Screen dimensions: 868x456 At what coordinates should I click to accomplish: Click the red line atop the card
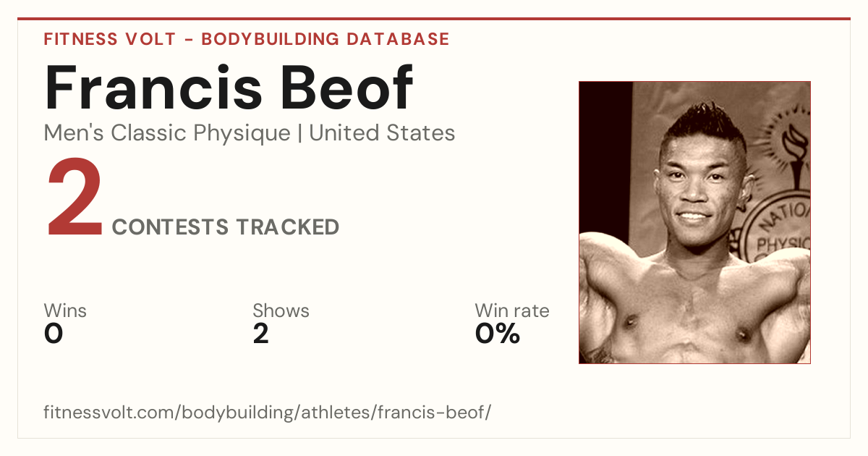[x=434, y=19]
